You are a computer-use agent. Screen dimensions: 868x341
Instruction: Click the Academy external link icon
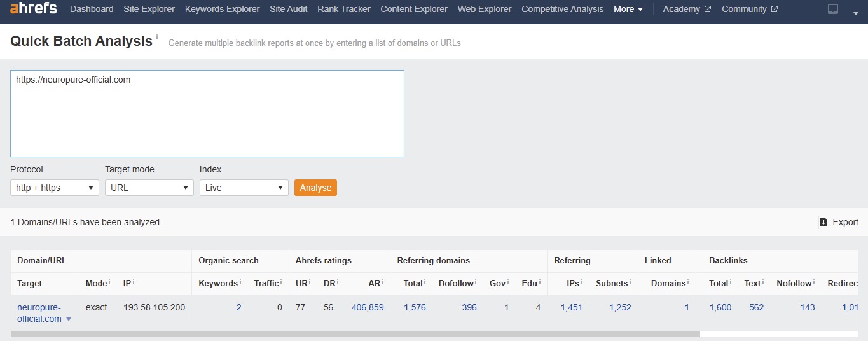coord(708,10)
